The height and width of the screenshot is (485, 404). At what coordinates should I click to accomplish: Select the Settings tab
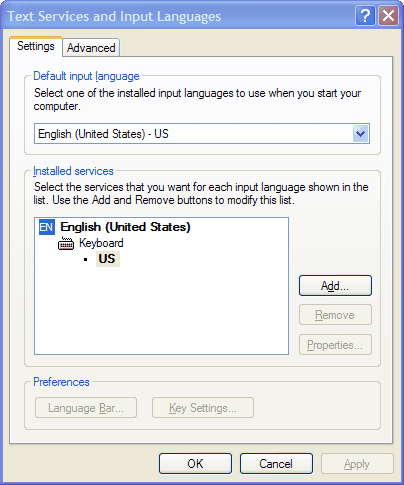(x=36, y=46)
